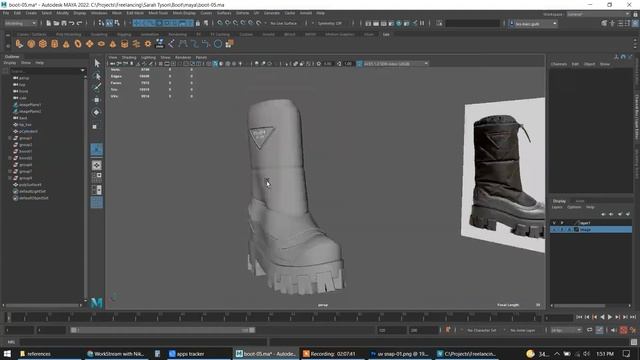Switch to single perspective view layout
Viewport: 640px width, 360px height.
[x=97, y=165]
